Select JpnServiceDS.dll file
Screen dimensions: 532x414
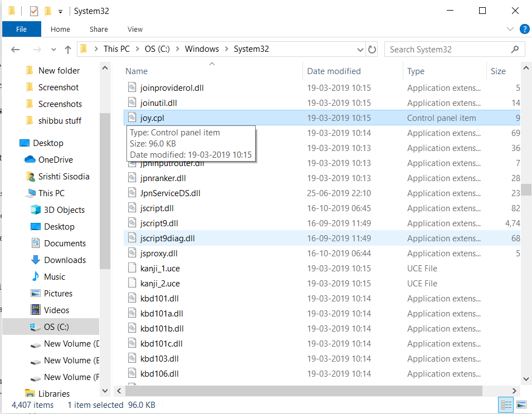(170, 193)
